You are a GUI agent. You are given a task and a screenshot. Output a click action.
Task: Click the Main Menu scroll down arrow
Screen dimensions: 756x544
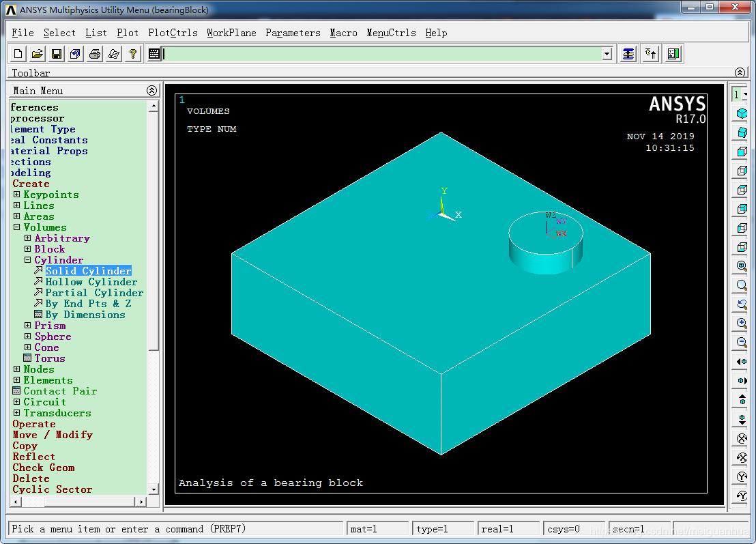tap(154, 489)
